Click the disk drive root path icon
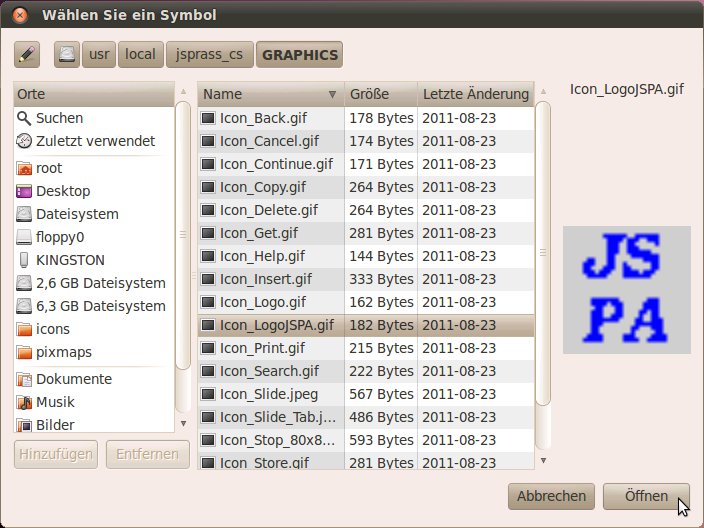This screenshot has width=704, height=528. click(x=67, y=55)
